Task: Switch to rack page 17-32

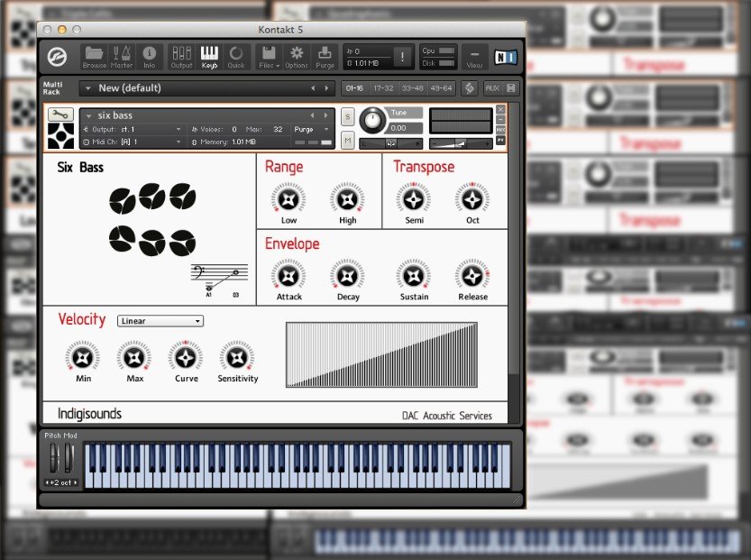Action: click(x=384, y=88)
